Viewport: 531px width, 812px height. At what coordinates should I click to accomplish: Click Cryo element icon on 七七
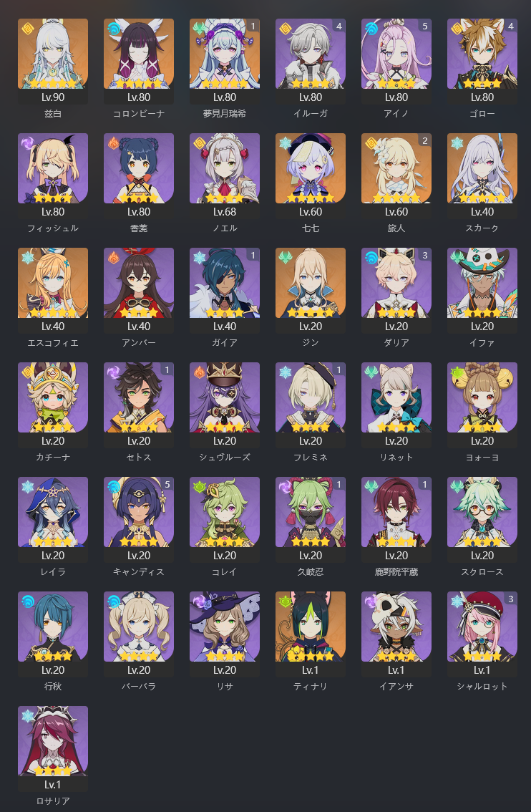click(x=285, y=142)
